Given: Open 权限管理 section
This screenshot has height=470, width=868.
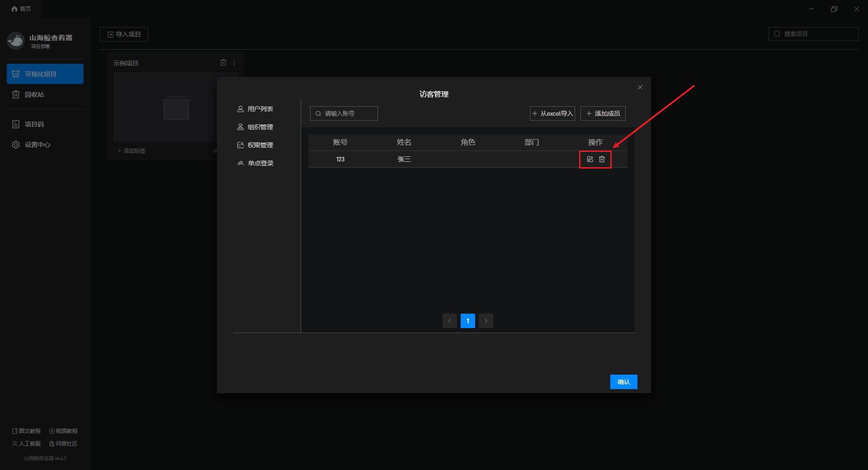Looking at the screenshot, I should pyautogui.click(x=255, y=145).
